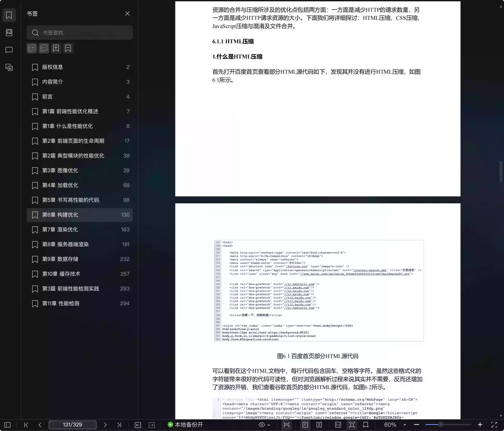
Task: Collapse all bookmarks in the bookmark panel
Action: pos(44,48)
